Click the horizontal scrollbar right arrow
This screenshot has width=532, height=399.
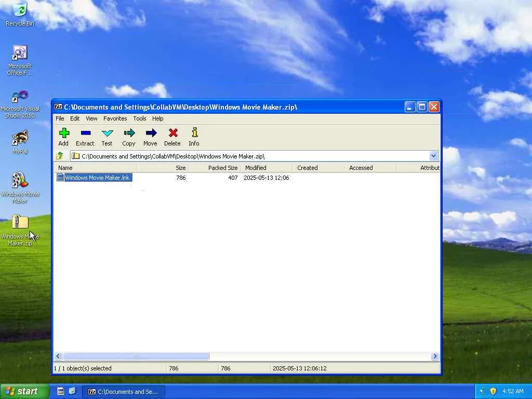click(435, 356)
